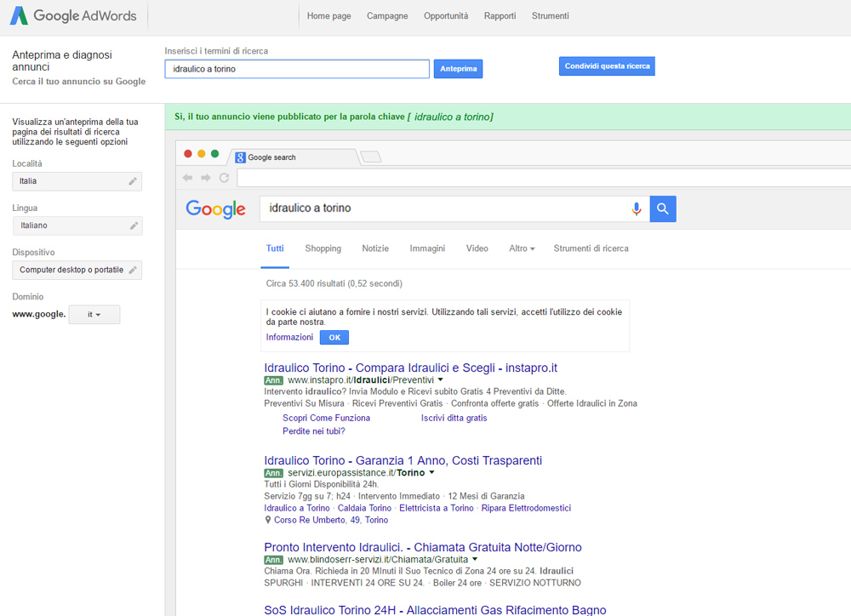
Task: Switch to the Shopping tab
Action: click(x=323, y=248)
